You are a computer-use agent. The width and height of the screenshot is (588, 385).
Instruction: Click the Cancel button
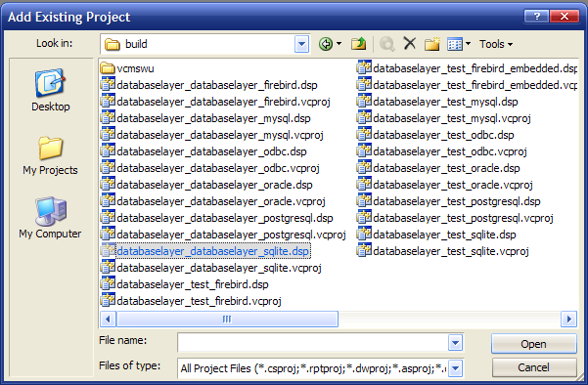point(533,367)
